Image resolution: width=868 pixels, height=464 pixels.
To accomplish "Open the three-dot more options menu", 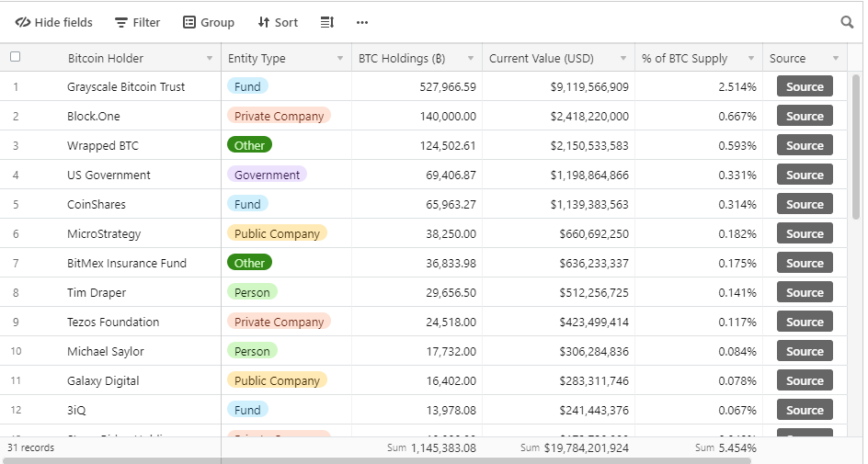I will [x=362, y=22].
